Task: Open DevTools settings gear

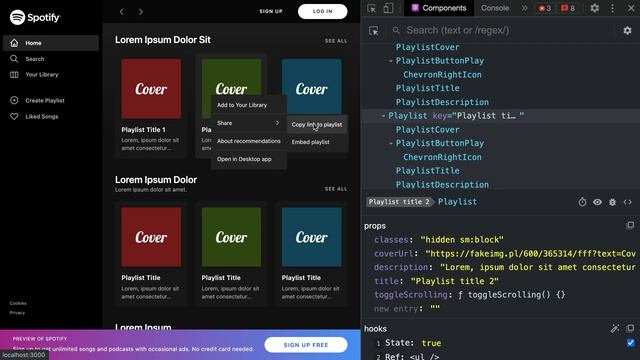Action: pos(595,8)
